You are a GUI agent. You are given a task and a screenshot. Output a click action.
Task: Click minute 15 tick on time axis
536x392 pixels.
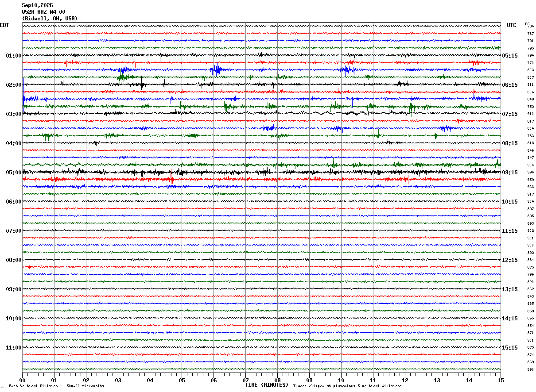click(x=501, y=380)
